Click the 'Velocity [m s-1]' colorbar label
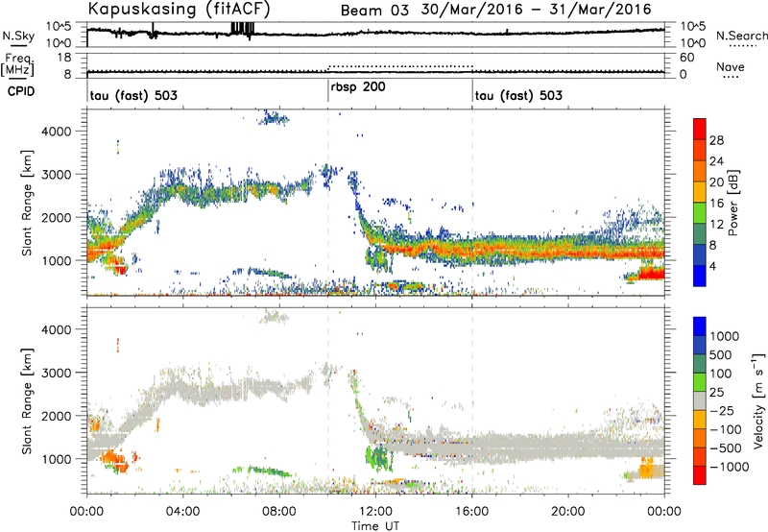Viewport: 768px width, 532px height. click(x=759, y=400)
